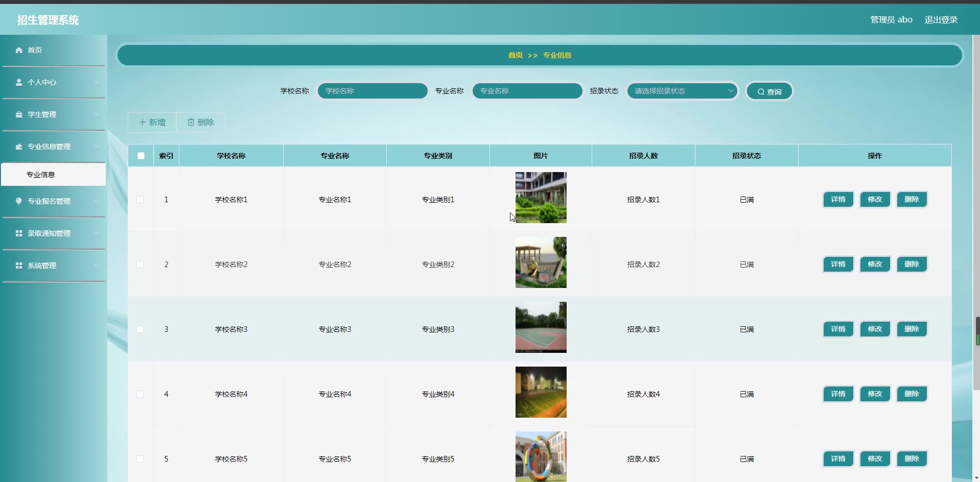Click 详情 for 学校名称2 row

838,264
